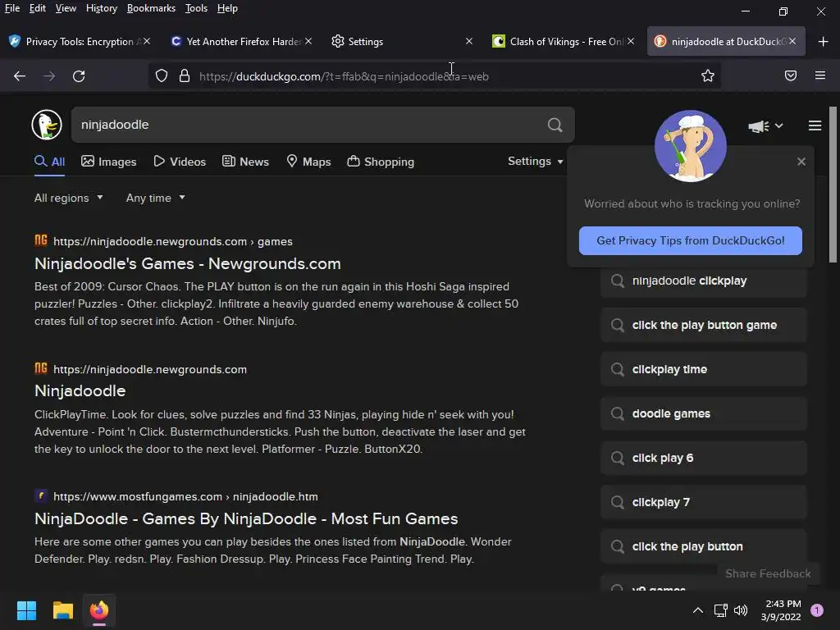Open the View menu

click(66, 8)
